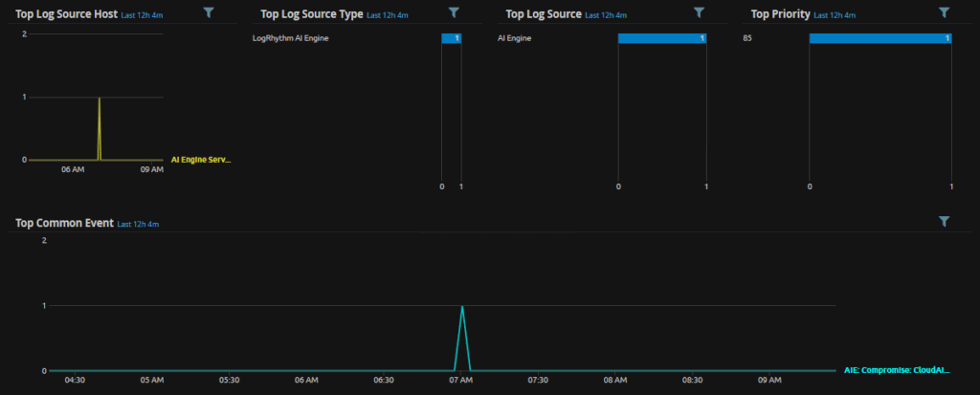Toggle the AI Engine Serv... legend series
The height and width of the screenshot is (395, 980).
[201, 160]
